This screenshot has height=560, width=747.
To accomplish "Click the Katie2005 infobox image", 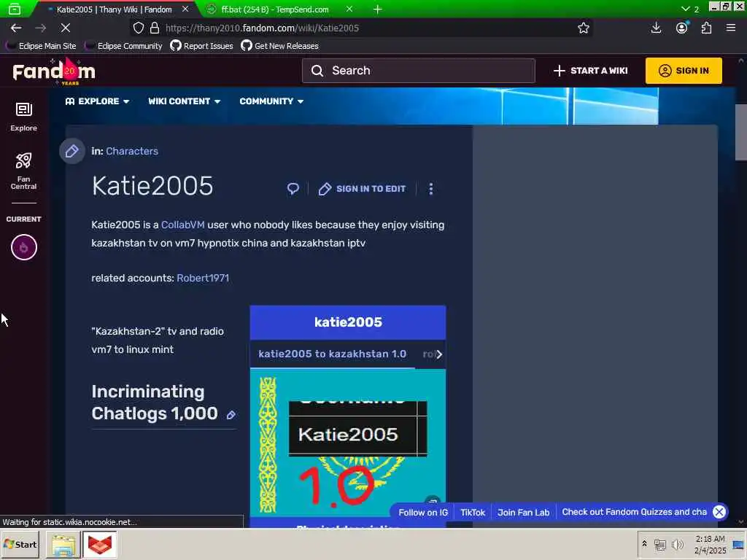I will [x=348, y=444].
